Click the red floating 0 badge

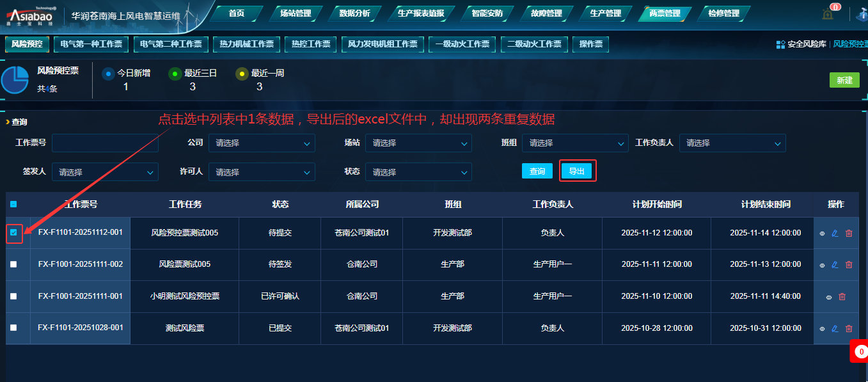[x=860, y=351]
